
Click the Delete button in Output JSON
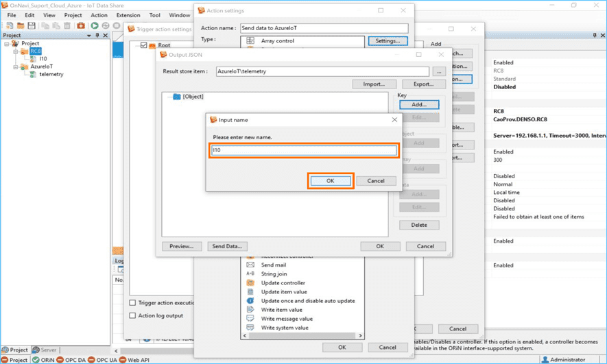tap(419, 225)
